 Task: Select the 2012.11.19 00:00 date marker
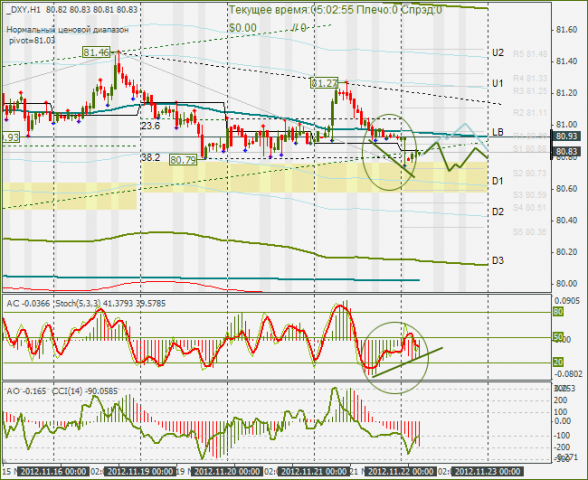click(140, 471)
